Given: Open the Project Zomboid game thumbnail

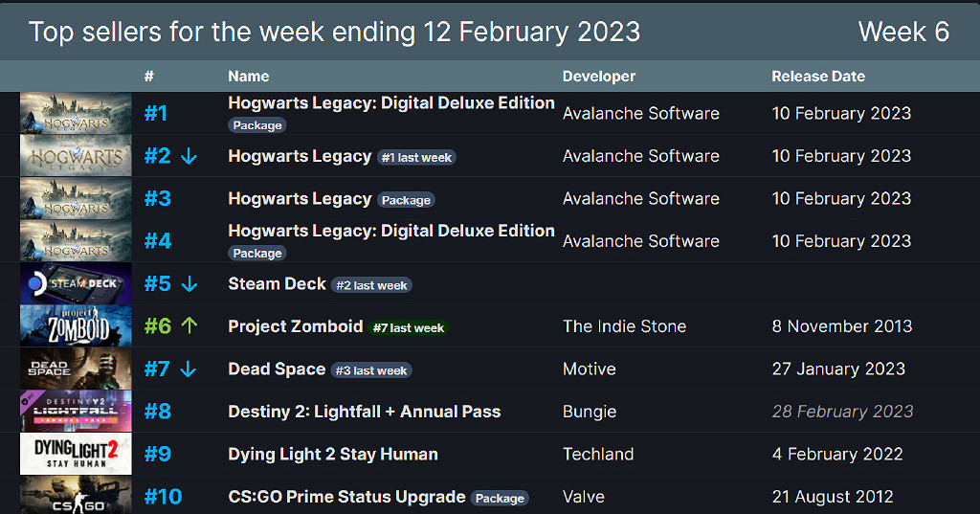Looking at the screenshot, I should click(76, 326).
